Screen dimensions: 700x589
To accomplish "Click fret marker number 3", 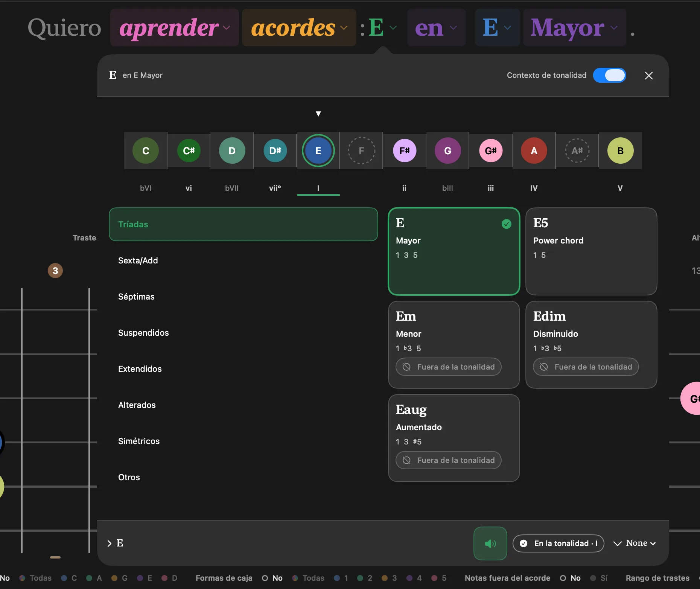I will point(55,271).
